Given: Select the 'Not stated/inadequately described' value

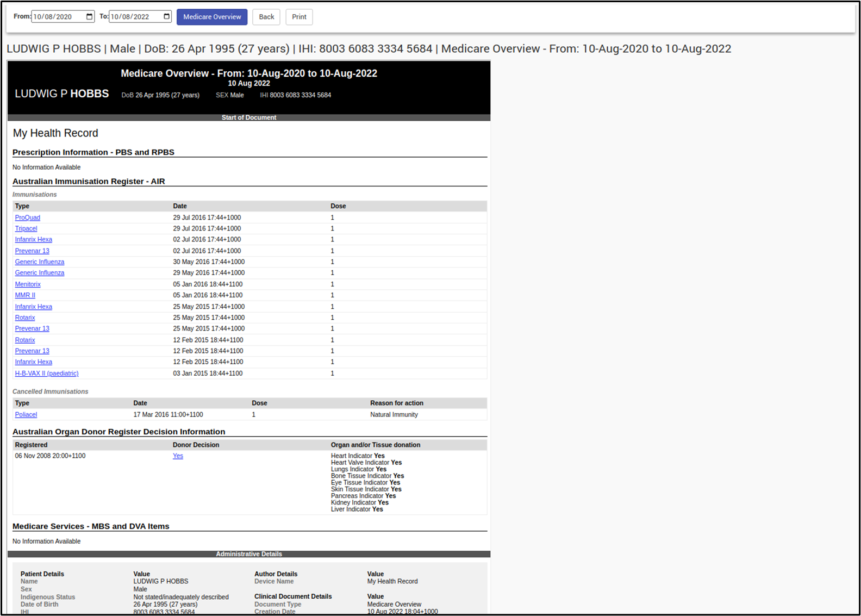Looking at the screenshot, I should pyautogui.click(x=181, y=597).
